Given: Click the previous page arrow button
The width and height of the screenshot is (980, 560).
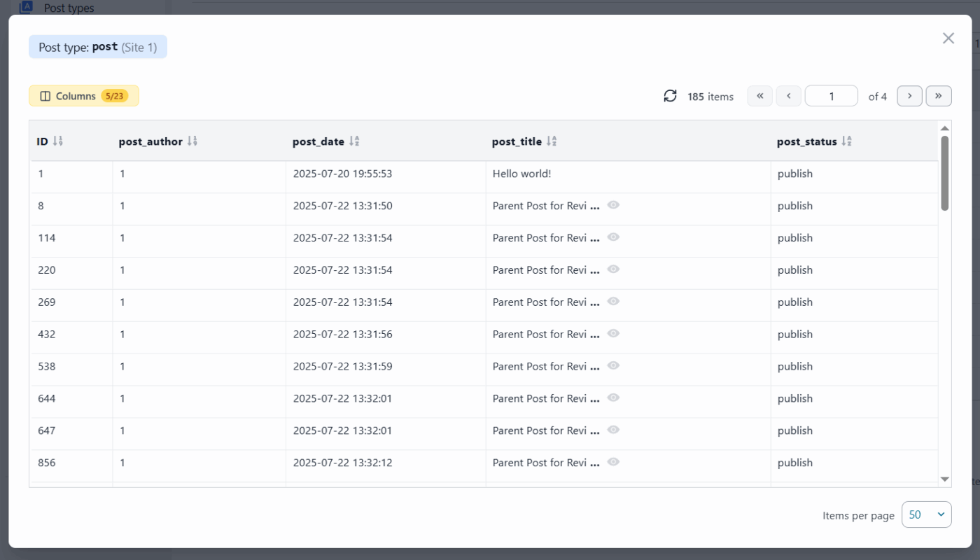Looking at the screenshot, I should pos(788,95).
